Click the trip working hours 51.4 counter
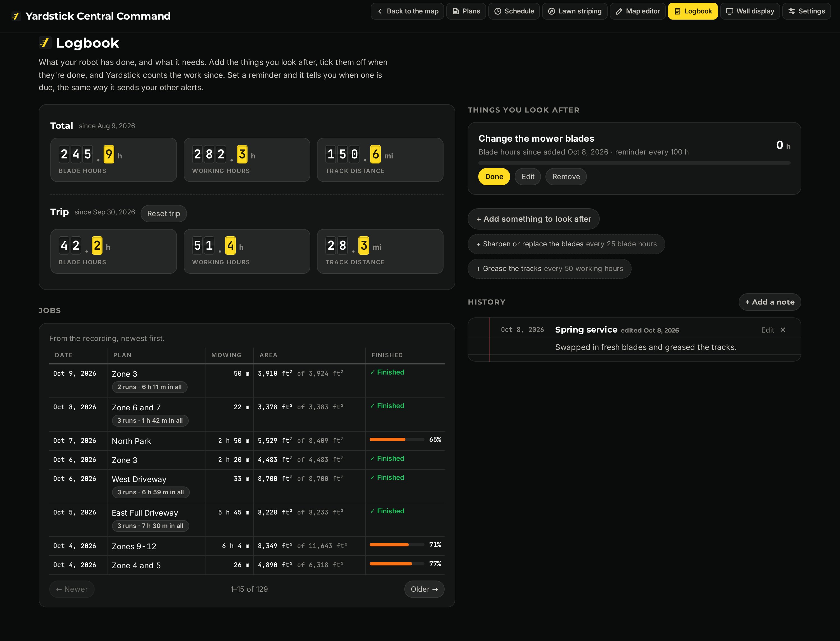 tap(247, 251)
